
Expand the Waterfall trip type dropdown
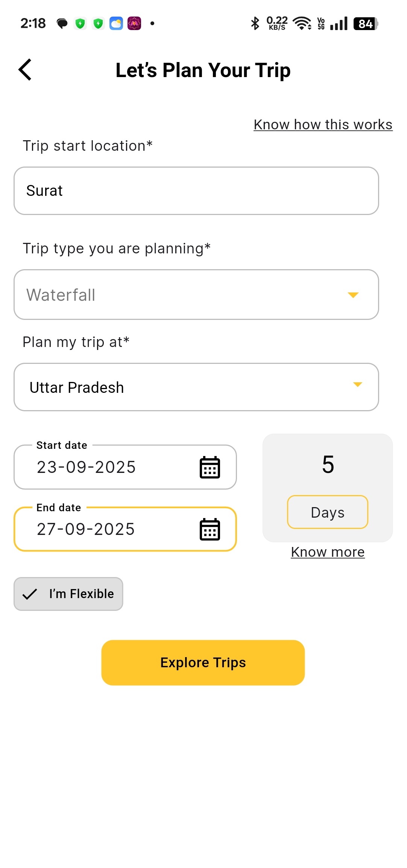click(x=196, y=295)
